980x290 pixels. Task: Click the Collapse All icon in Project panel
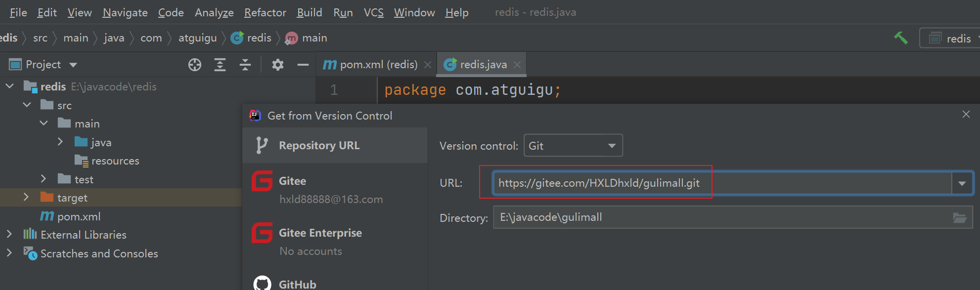click(245, 65)
